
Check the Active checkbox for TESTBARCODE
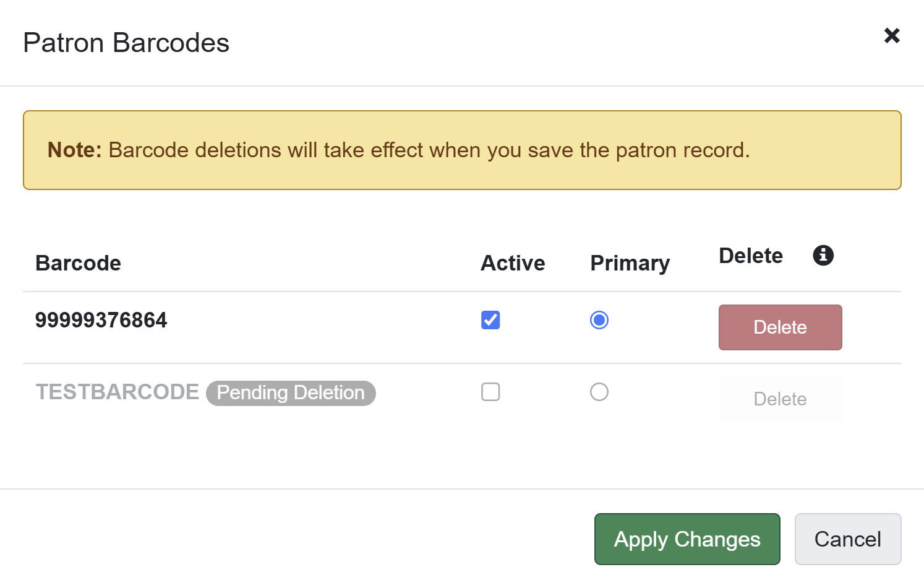pyautogui.click(x=490, y=392)
